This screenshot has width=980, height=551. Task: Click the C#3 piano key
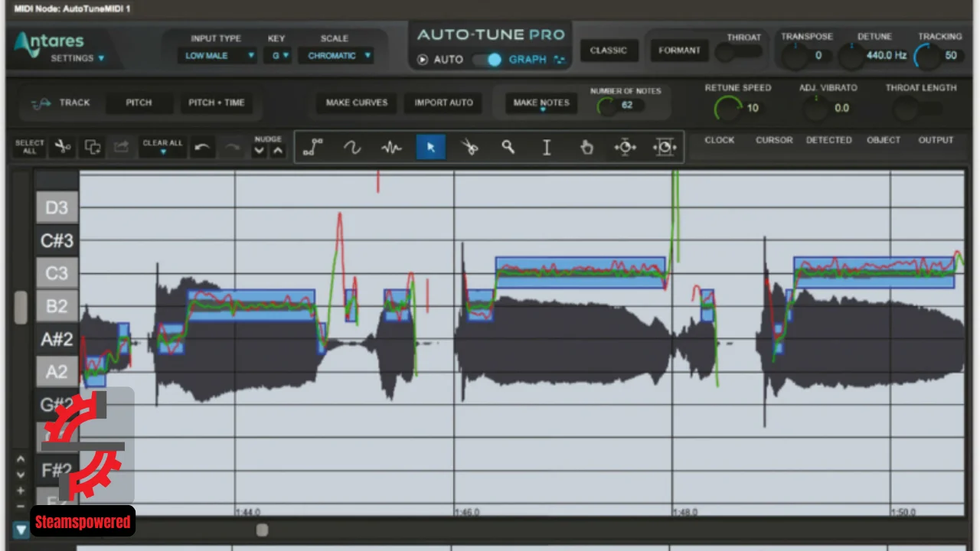(57, 241)
